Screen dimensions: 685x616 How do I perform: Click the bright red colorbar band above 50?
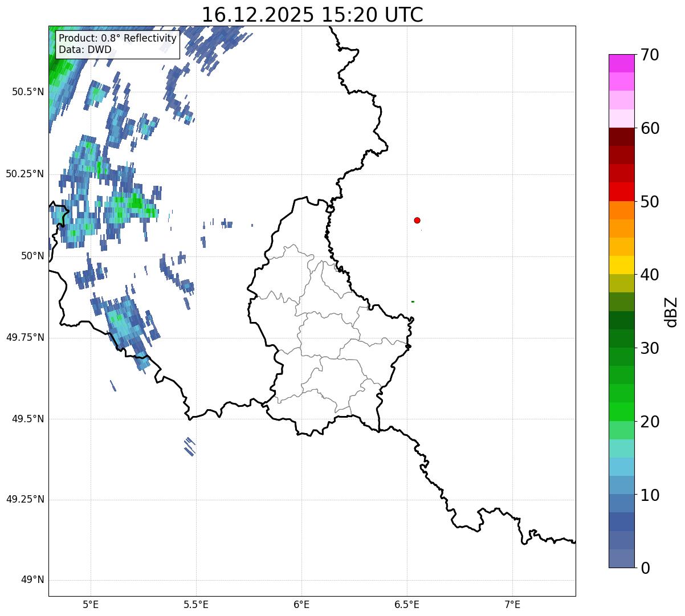[x=621, y=191]
